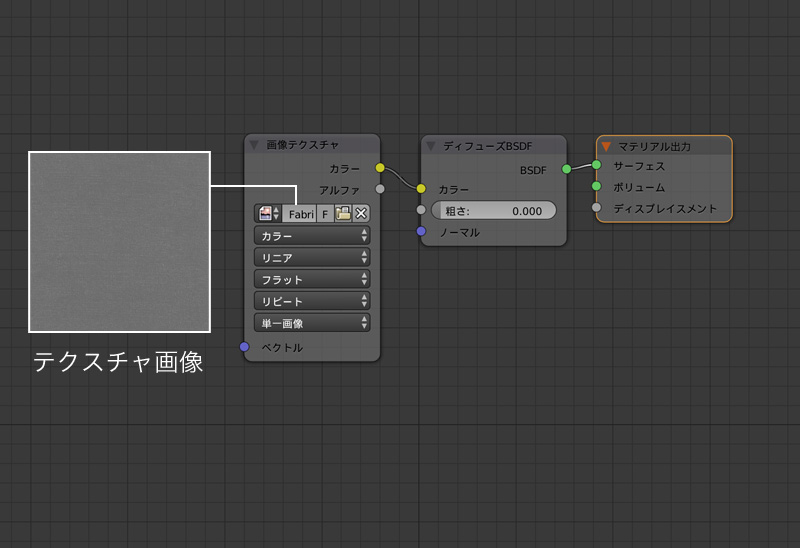The height and width of the screenshot is (548, 800).
Task: Collapse the ディフューズBSDF node
Action: point(431,146)
